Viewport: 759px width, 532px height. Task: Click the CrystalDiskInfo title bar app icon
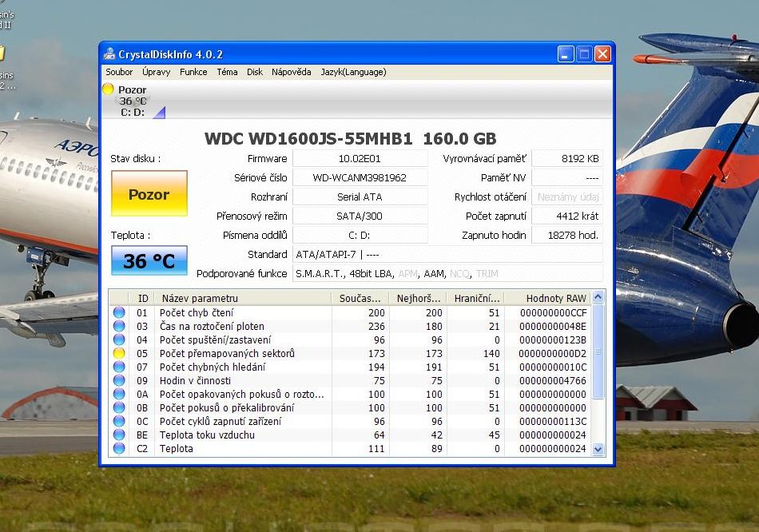point(110,54)
